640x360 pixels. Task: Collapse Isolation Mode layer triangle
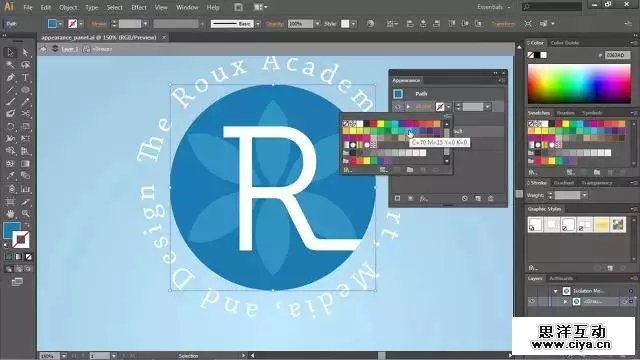(x=556, y=291)
